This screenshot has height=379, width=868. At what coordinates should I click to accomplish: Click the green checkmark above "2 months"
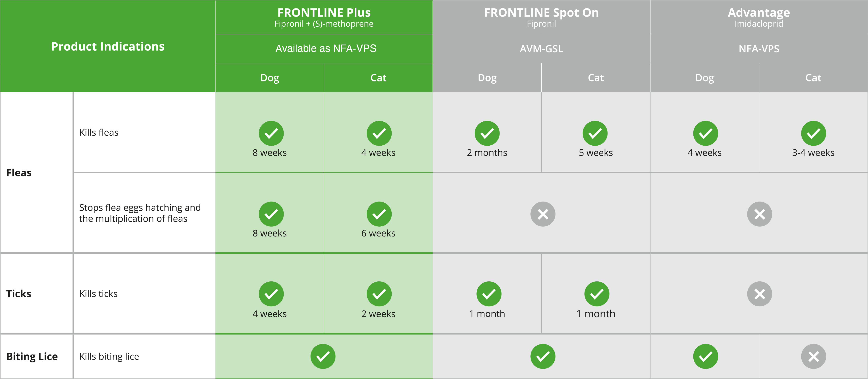click(487, 133)
